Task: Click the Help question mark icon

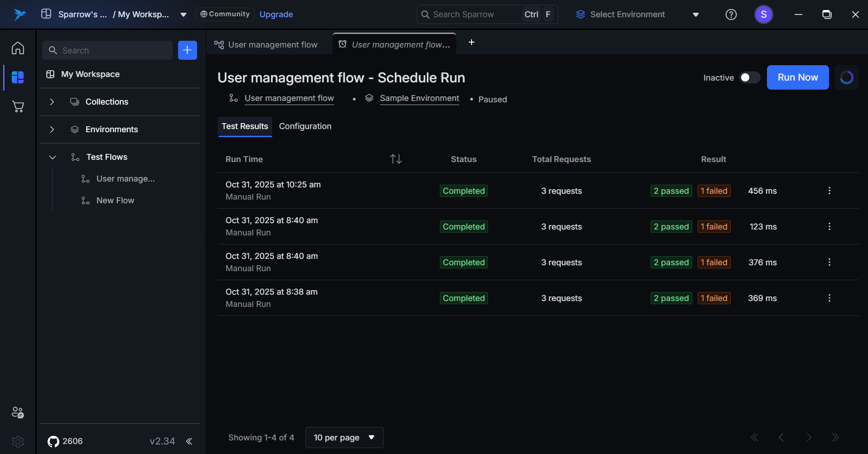Action: pos(731,14)
